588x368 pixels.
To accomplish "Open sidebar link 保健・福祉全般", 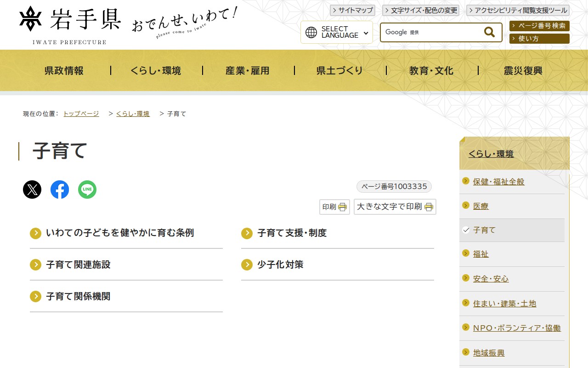I will click(x=499, y=182).
